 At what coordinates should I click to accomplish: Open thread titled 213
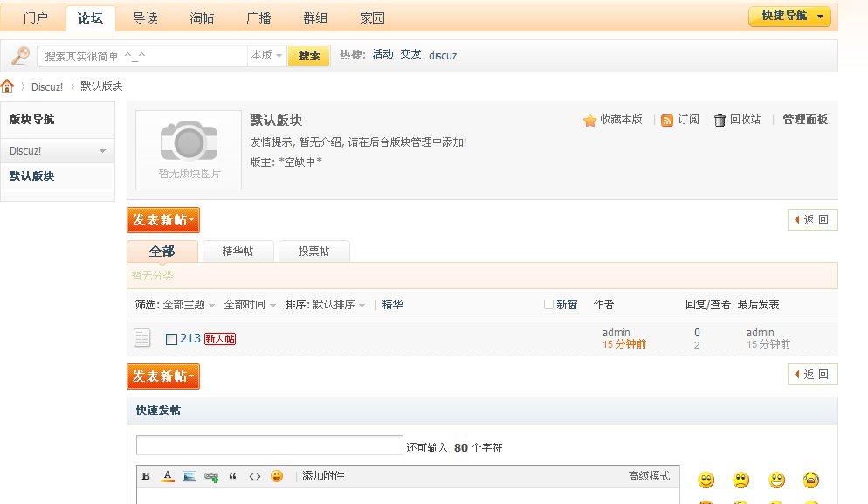pos(190,338)
